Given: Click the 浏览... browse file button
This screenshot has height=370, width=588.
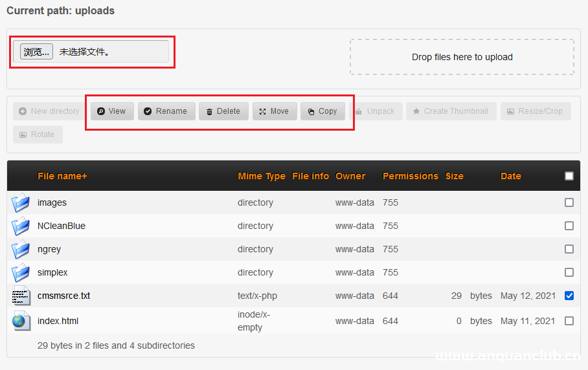Looking at the screenshot, I should (36, 52).
